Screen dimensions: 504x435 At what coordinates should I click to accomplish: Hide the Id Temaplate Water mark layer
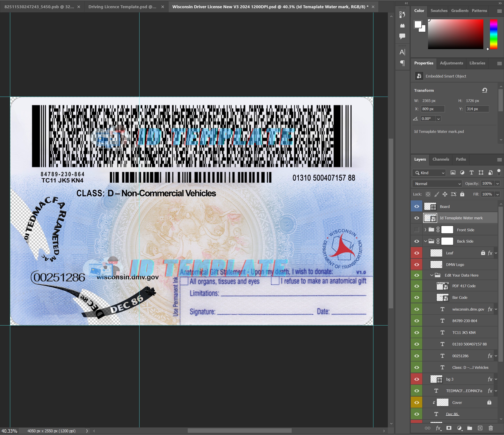pos(416,218)
